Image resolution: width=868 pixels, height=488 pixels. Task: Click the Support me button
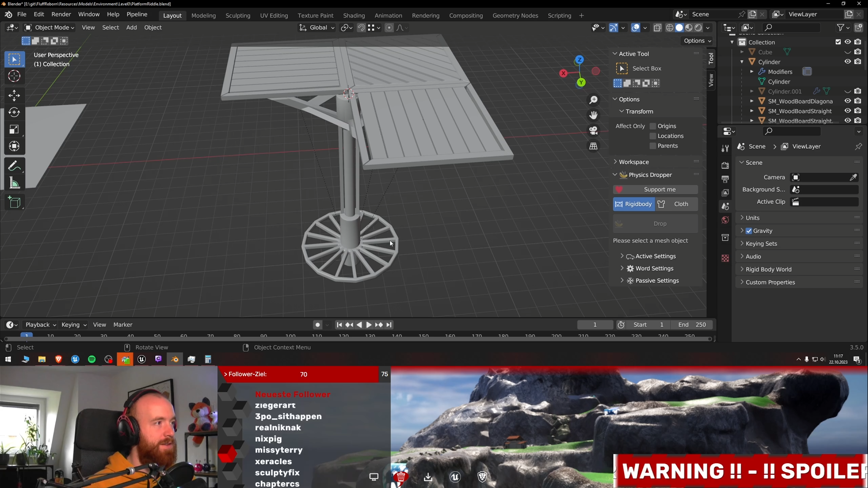(x=655, y=190)
